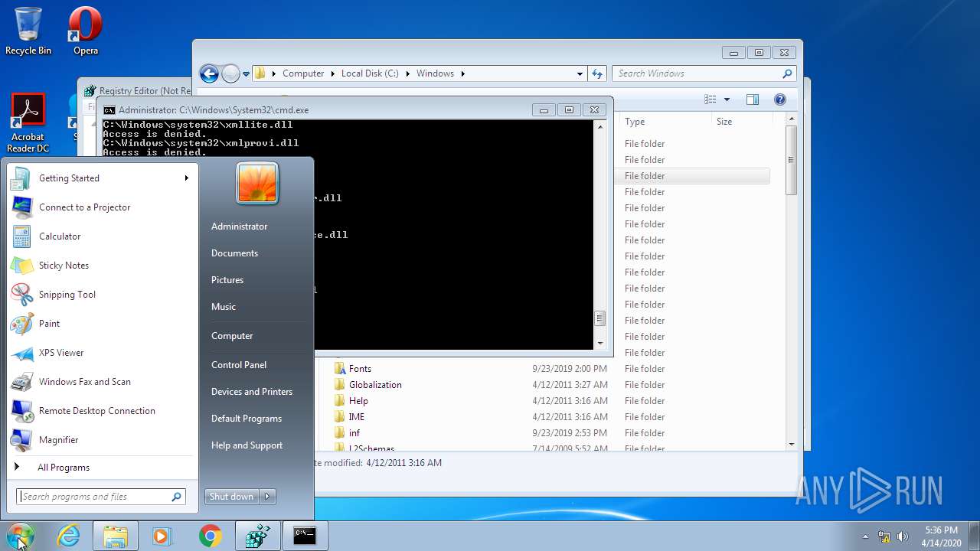This screenshot has height=551, width=980.
Task: Click the XPS Viewer icon
Action: click(x=21, y=353)
